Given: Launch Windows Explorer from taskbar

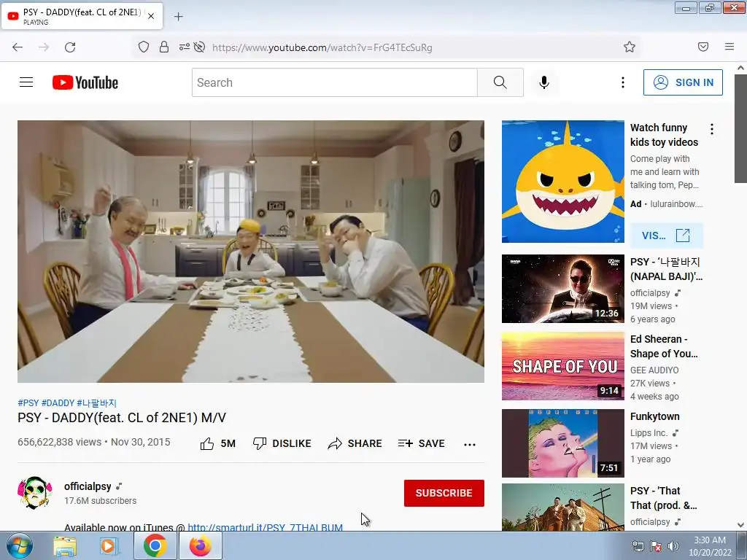Looking at the screenshot, I should [65, 546].
